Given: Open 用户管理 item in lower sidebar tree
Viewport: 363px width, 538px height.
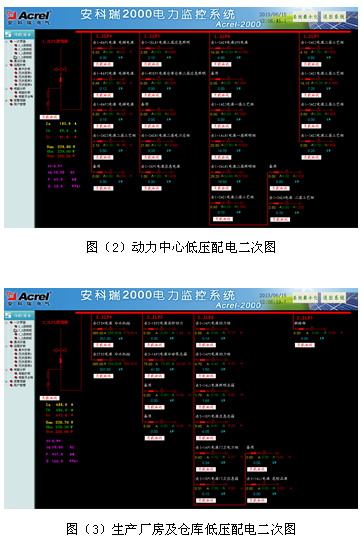Looking at the screenshot, I should [19, 385].
